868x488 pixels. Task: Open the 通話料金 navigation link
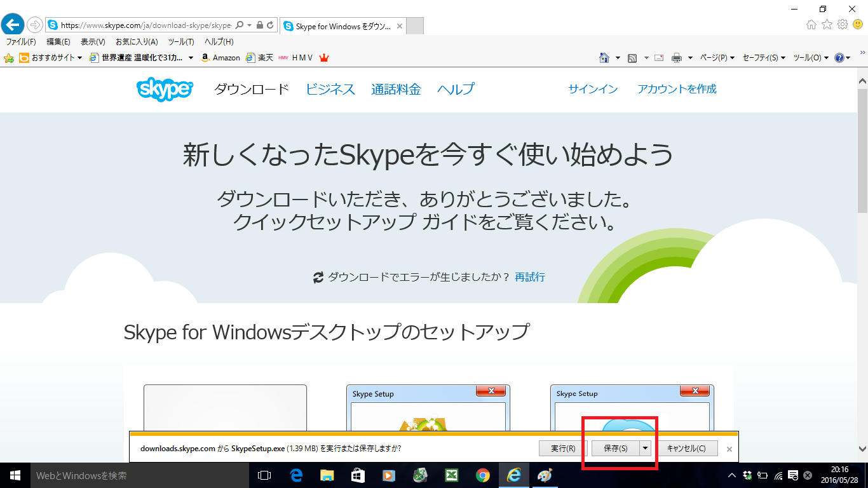click(396, 90)
